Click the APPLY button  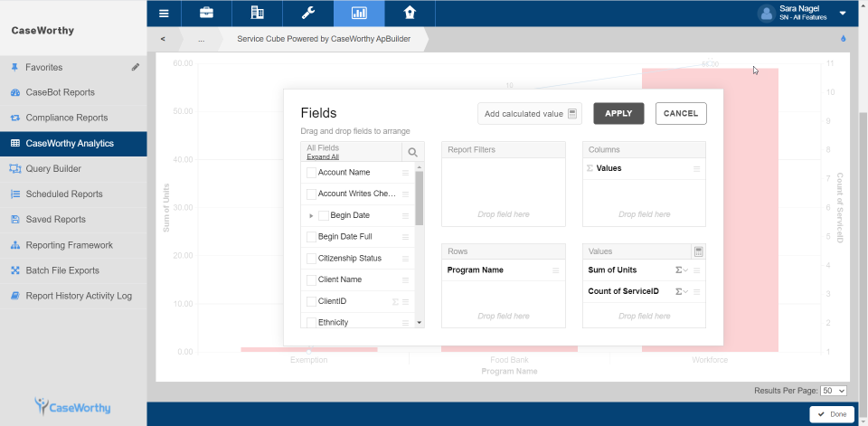618,114
